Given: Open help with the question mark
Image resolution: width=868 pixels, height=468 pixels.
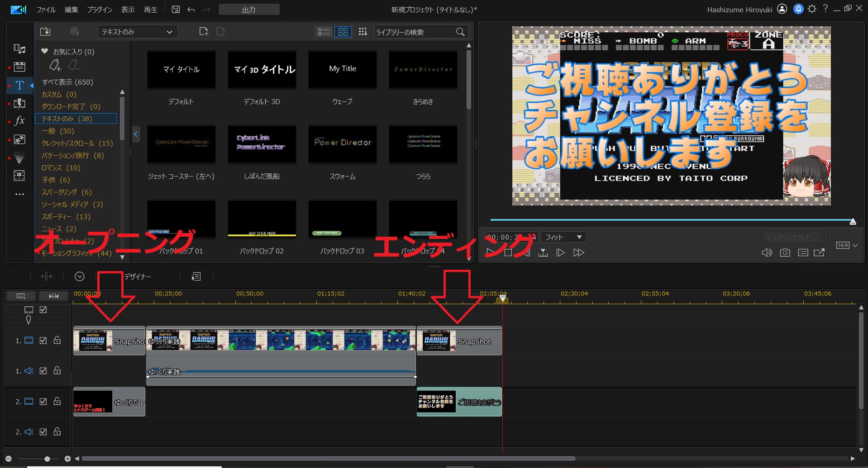Looking at the screenshot, I should tap(825, 9).
